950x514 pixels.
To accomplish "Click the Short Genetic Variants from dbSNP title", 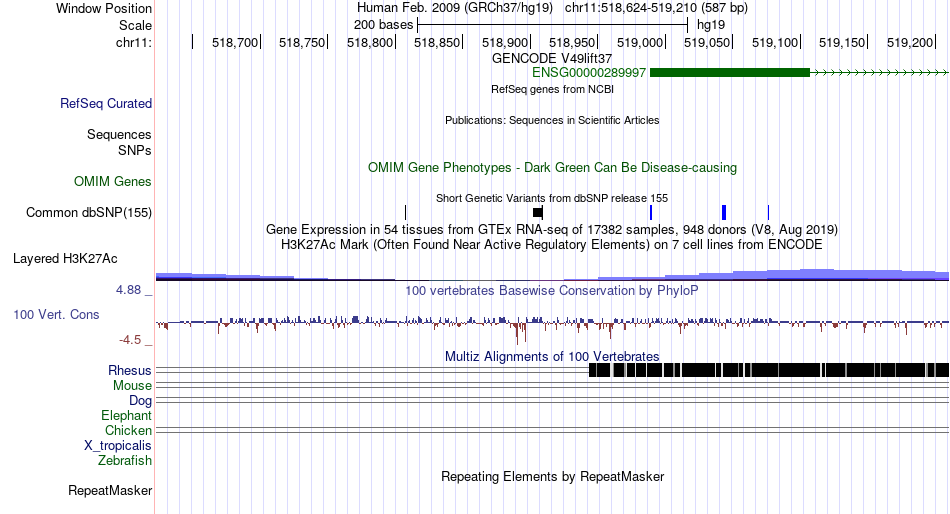I will tap(552, 198).
